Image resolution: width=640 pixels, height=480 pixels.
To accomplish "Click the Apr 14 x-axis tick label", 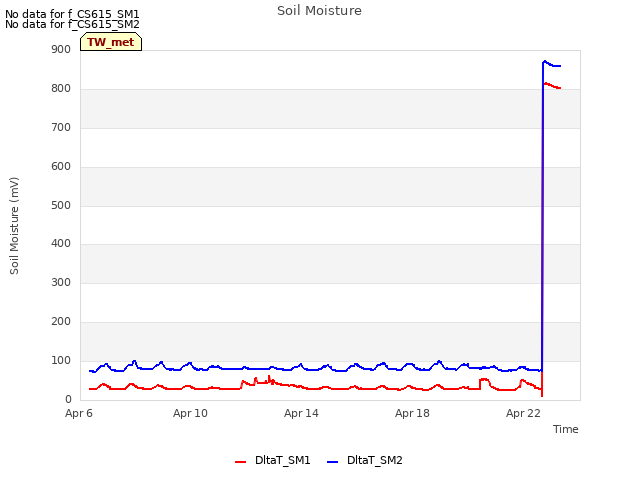I will pyautogui.click(x=301, y=413).
